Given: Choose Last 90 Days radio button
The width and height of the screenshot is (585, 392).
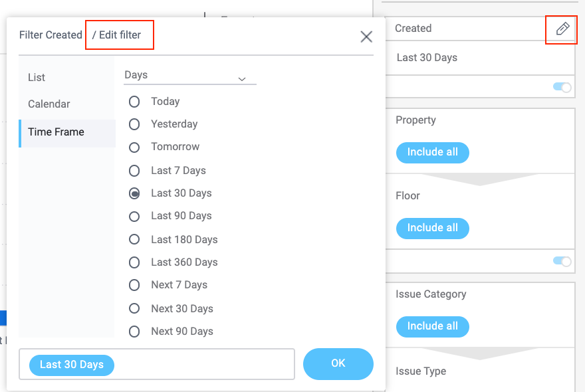Looking at the screenshot, I should [134, 216].
